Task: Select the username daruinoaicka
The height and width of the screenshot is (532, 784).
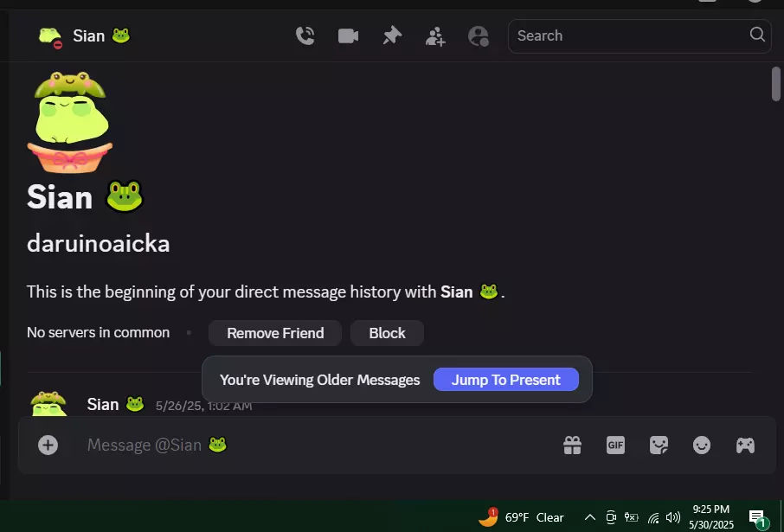Action: tap(98, 243)
